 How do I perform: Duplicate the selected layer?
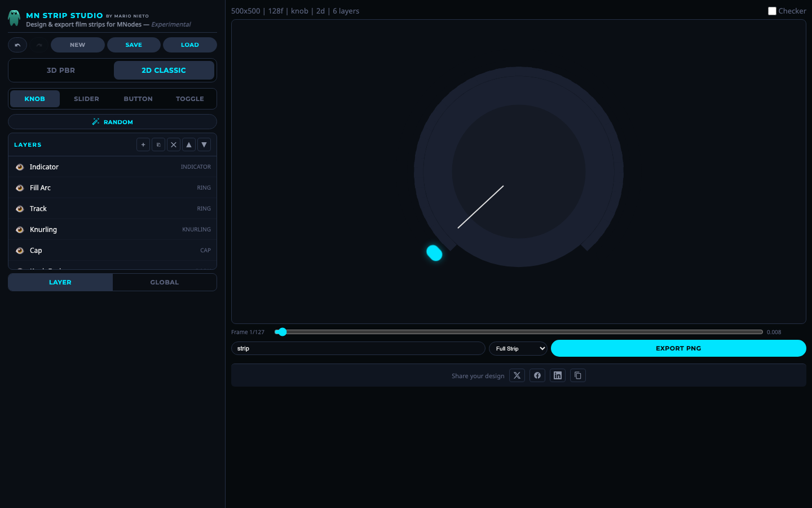pyautogui.click(x=158, y=145)
